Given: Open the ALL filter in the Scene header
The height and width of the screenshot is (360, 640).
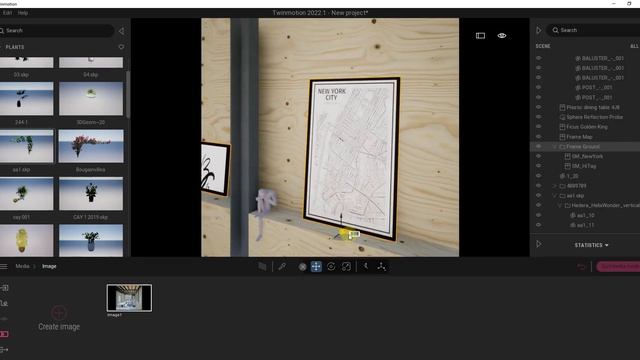Looking at the screenshot, I should [634, 46].
